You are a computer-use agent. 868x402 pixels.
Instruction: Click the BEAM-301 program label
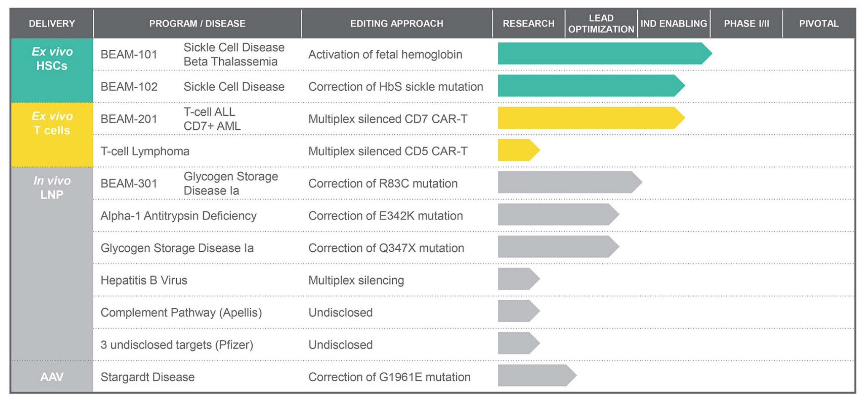tap(129, 184)
